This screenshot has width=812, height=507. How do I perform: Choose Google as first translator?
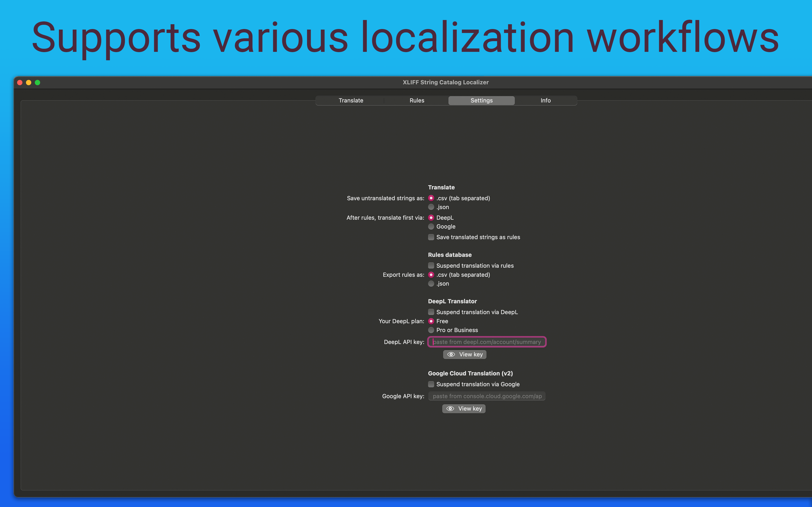(431, 226)
